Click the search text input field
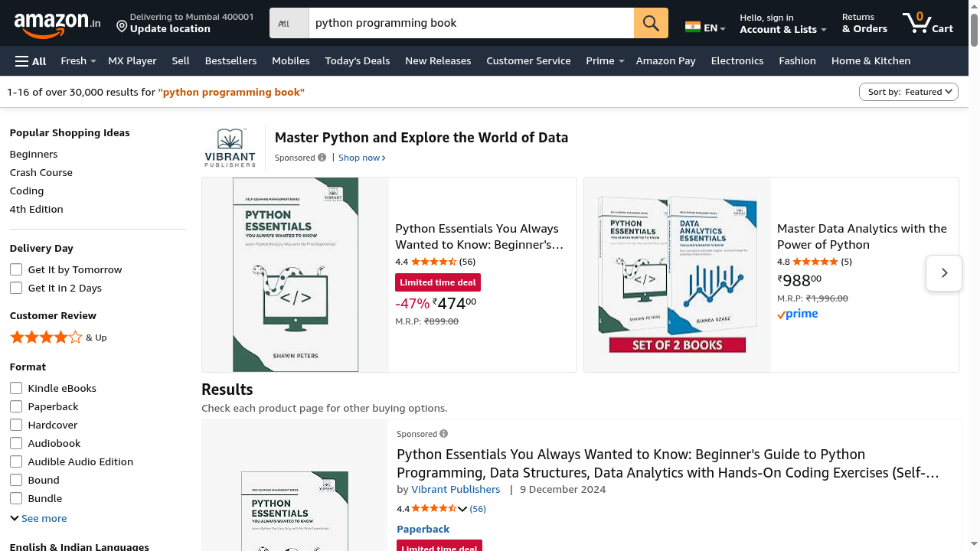 pos(471,23)
